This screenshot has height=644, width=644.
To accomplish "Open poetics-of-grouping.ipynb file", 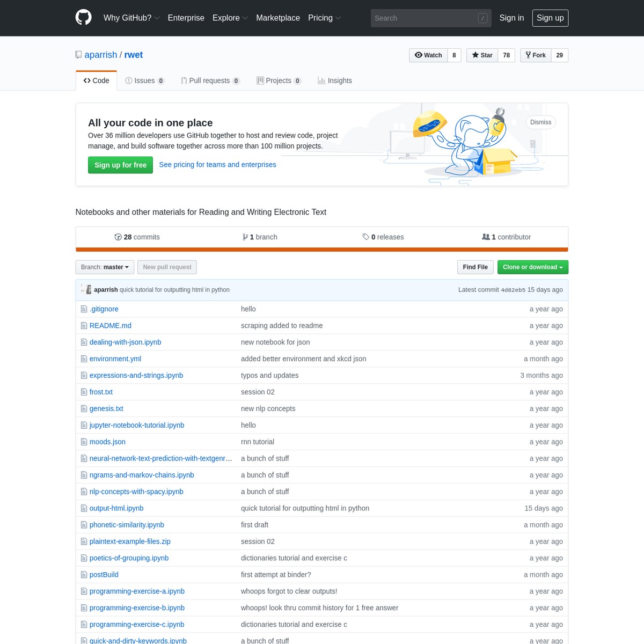I will 129,558.
